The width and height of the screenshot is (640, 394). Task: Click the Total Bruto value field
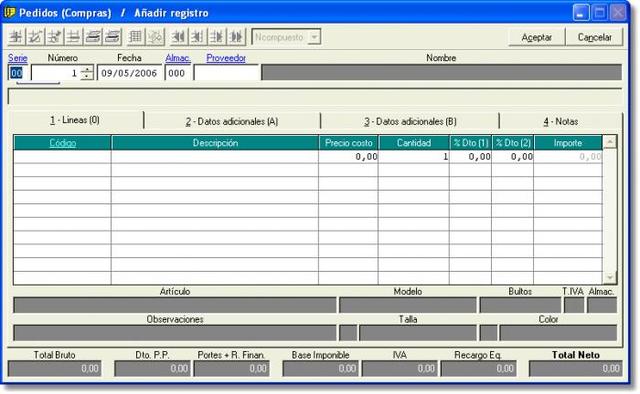pos(54,369)
